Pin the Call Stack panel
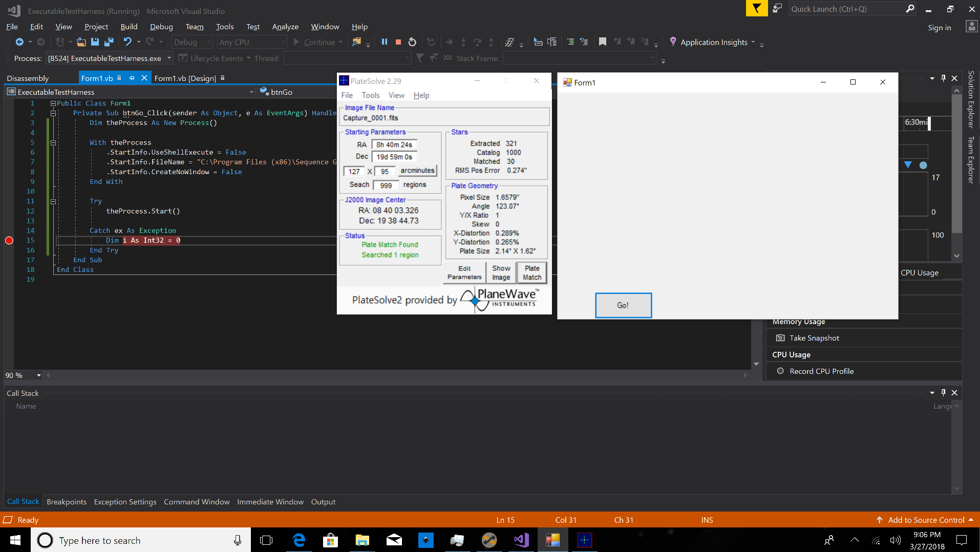 943,393
